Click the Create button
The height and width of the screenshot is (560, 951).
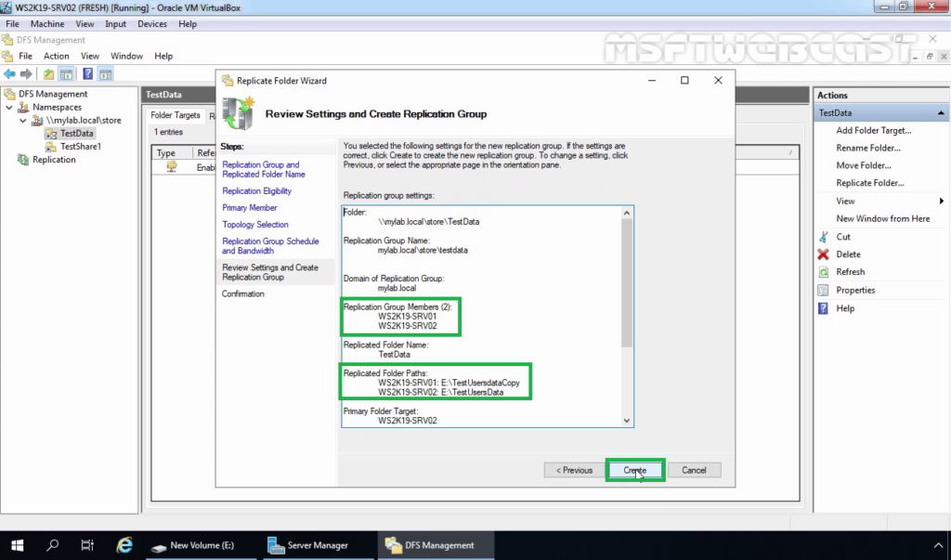(635, 470)
